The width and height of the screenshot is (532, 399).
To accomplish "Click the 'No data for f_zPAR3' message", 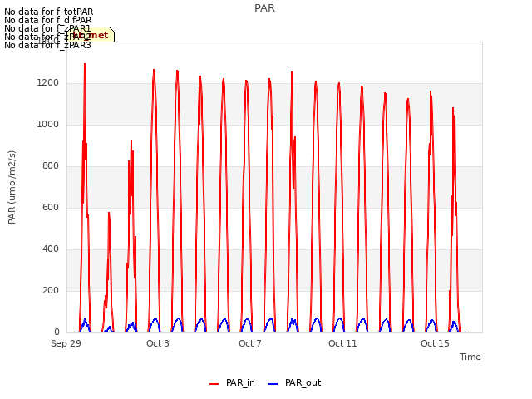I will [48, 45].
